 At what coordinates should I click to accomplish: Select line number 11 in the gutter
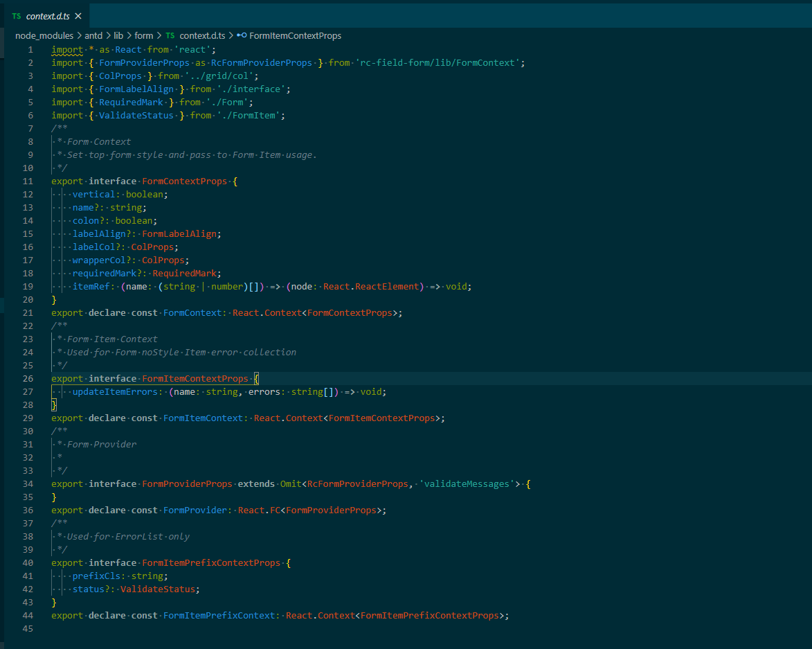coord(28,181)
